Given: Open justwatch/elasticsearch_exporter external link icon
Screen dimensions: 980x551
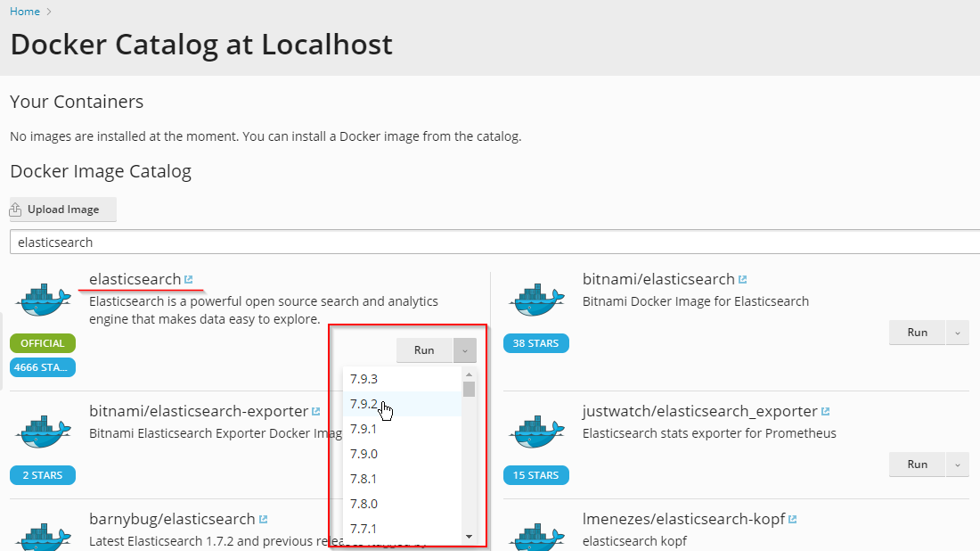Looking at the screenshot, I should coord(825,412).
